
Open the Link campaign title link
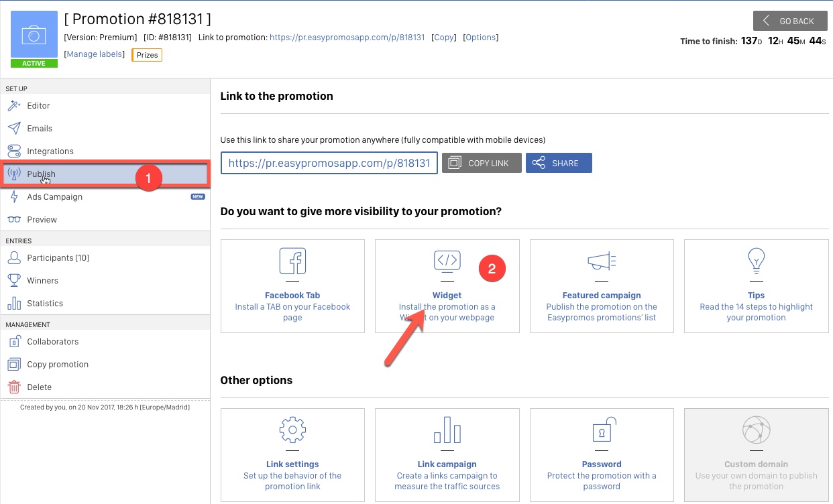click(447, 464)
